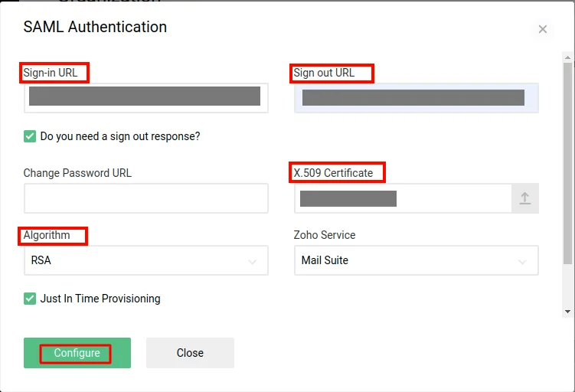Toggle Just In Time Provisioning checkbox
575x392 pixels.
pos(30,299)
